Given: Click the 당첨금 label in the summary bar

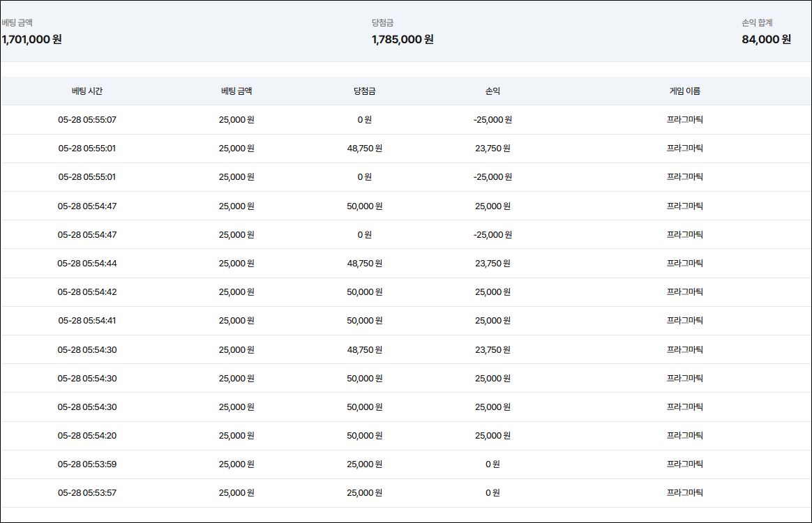Looking at the screenshot, I should (382, 23).
